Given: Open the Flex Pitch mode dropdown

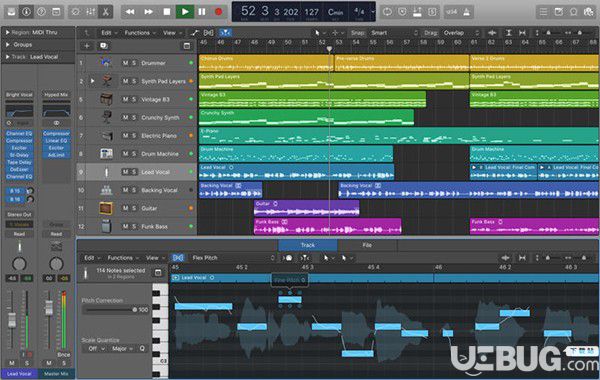Looking at the screenshot, I should [233, 258].
